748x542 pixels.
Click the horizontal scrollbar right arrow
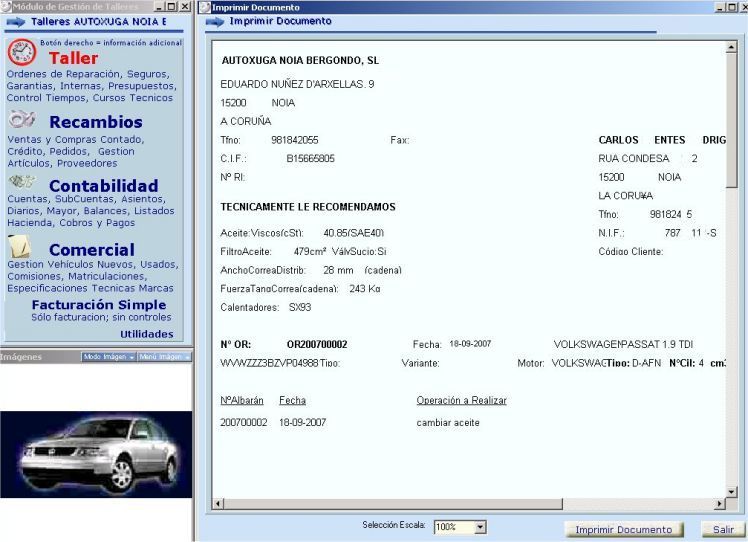[x=720, y=503]
